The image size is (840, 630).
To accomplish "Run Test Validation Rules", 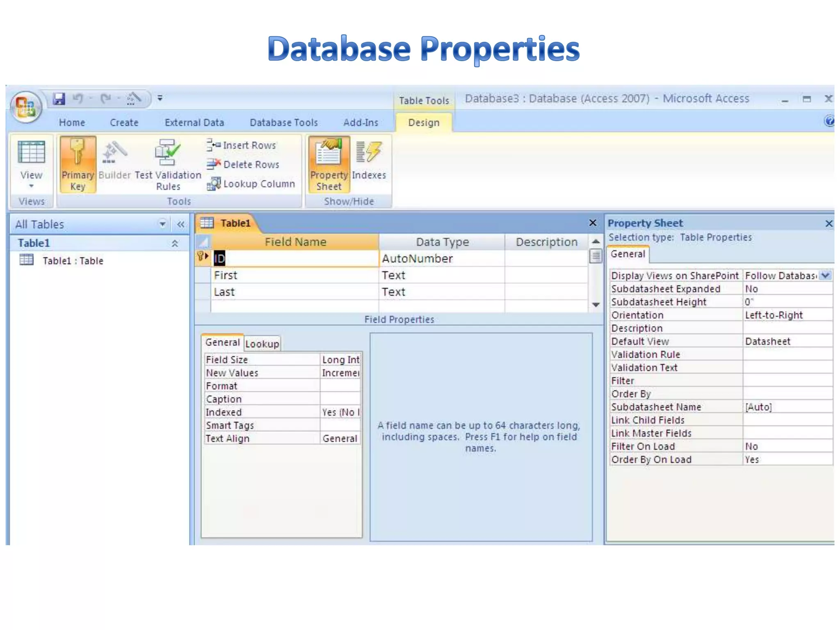I will pos(168,165).
